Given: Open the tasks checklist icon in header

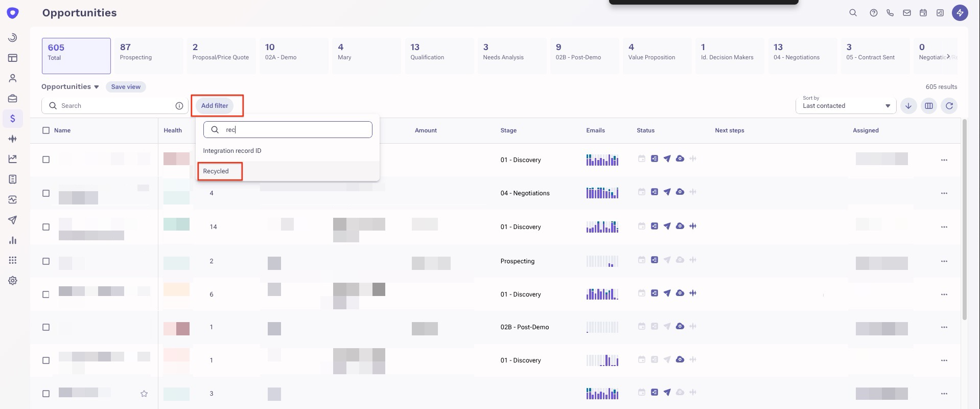Looking at the screenshot, I should coord(940,13).
